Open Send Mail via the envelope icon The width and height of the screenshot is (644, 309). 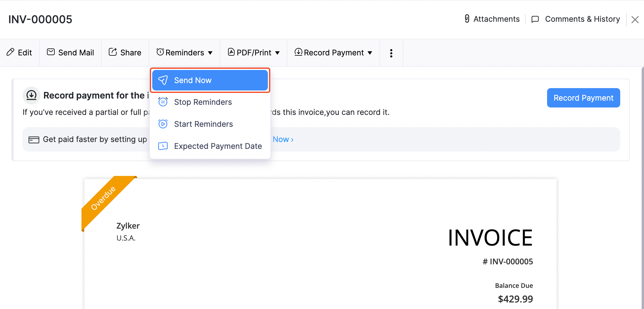pos(51,52)
